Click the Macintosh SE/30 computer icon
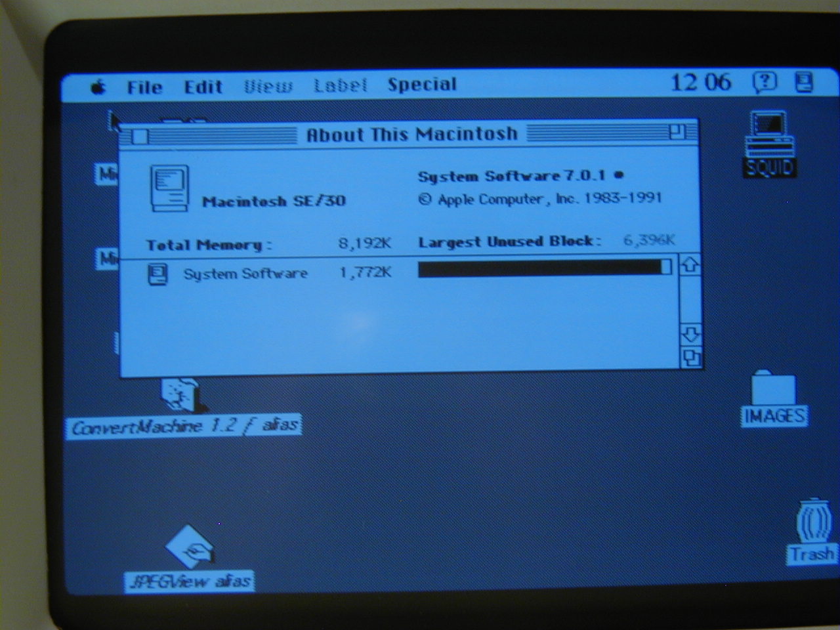The image size is (840, 630). click(170, 188)
